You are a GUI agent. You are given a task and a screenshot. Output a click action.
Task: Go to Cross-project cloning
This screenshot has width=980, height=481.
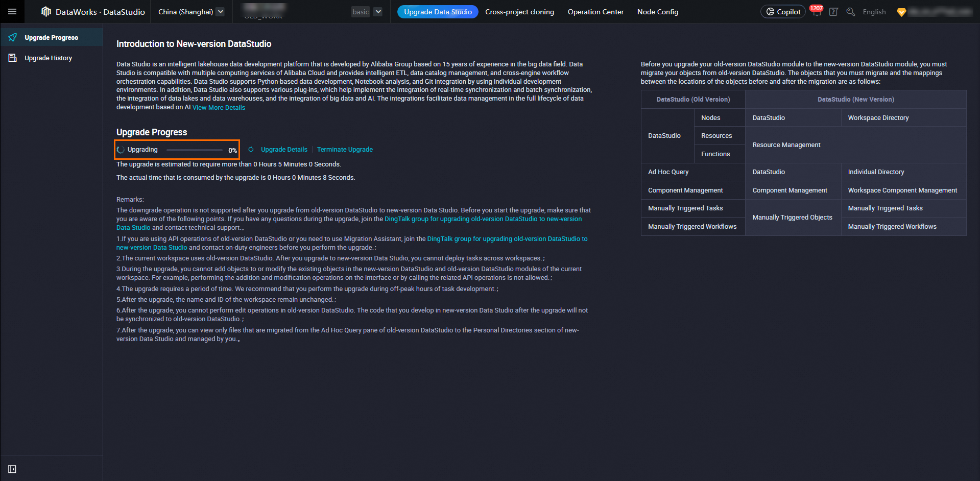[520, 12]
